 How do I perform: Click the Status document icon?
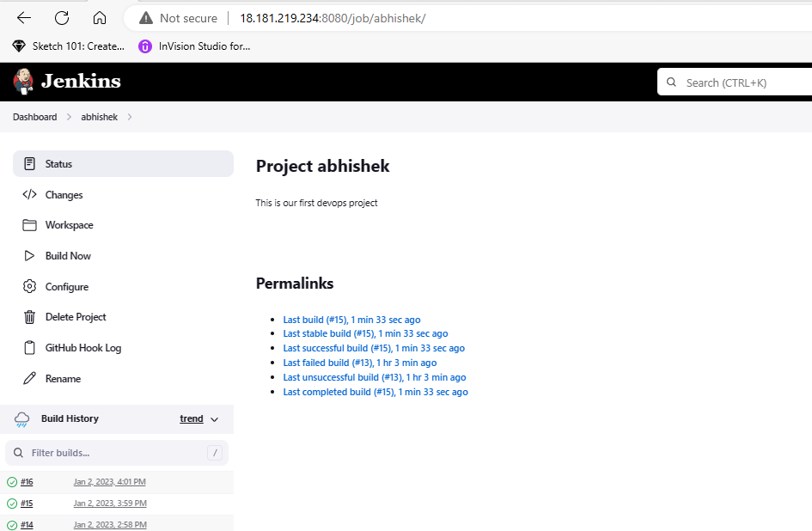coord(29,164)
